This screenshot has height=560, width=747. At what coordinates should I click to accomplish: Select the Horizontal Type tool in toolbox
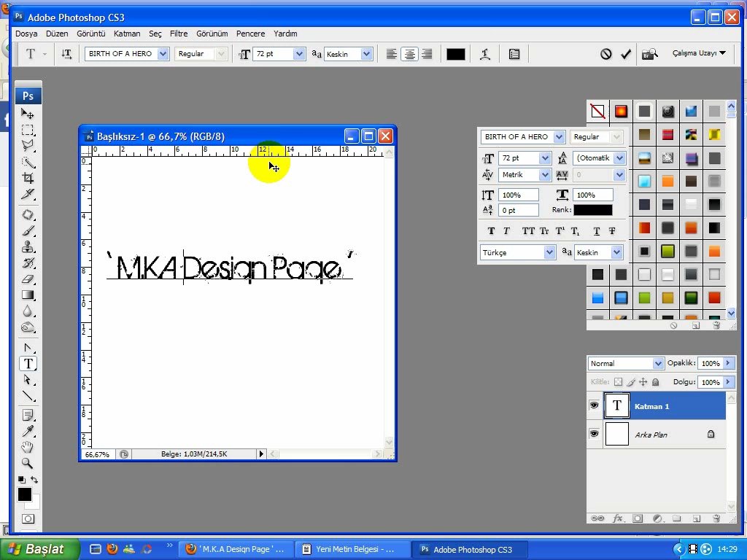[x=28, y=364]
